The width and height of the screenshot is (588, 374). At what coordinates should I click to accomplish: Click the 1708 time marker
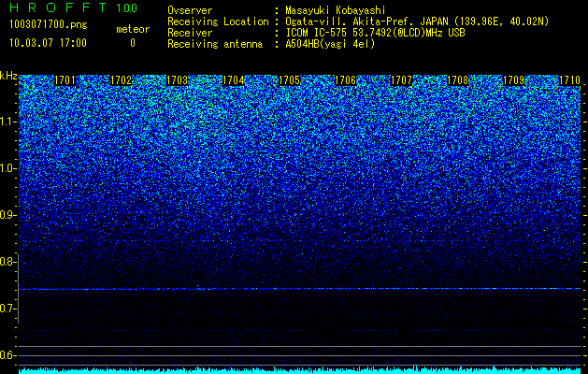457,80
